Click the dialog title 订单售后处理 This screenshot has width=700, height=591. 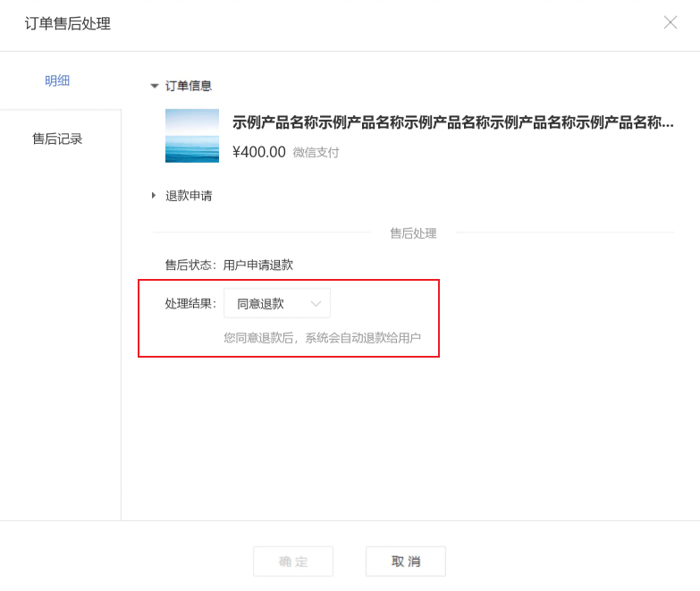tap(67, 23)
